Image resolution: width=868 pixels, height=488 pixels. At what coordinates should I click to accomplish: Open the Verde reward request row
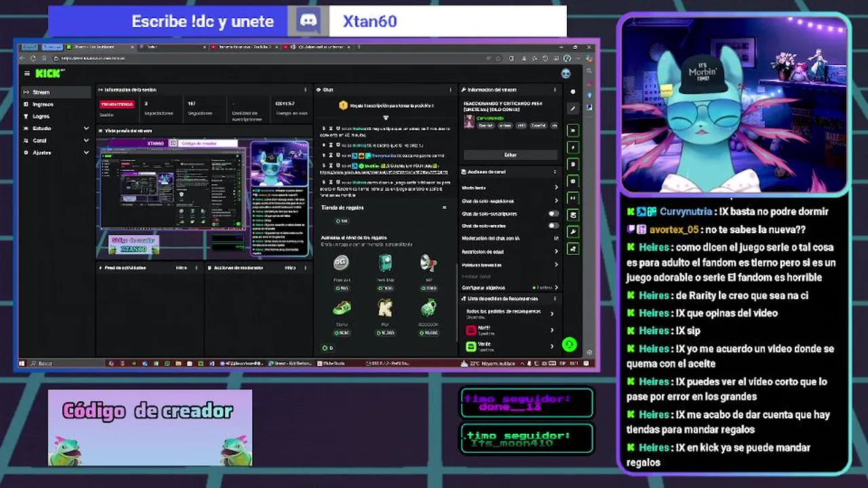(509, 346)
